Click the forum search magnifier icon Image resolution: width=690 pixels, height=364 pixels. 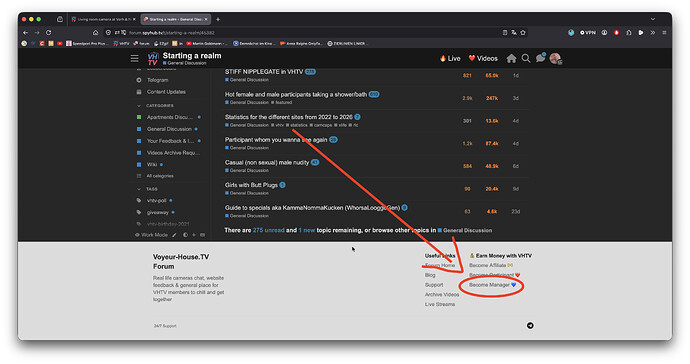pyautogui.click(x=526, y=58)
